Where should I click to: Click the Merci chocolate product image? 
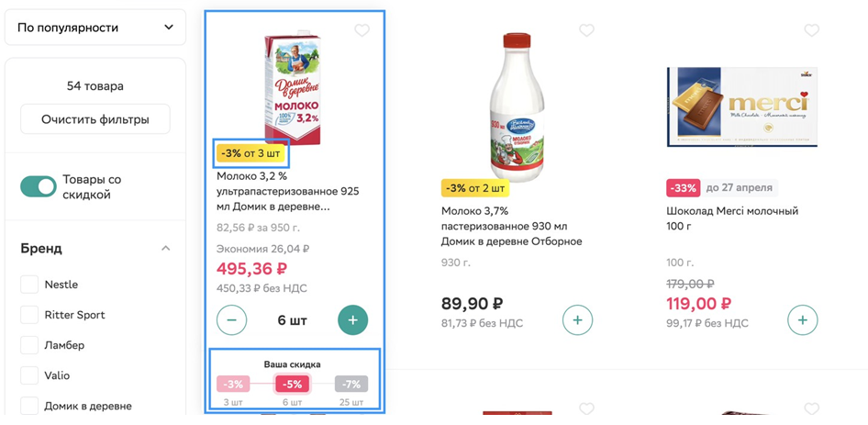point(741,106)
